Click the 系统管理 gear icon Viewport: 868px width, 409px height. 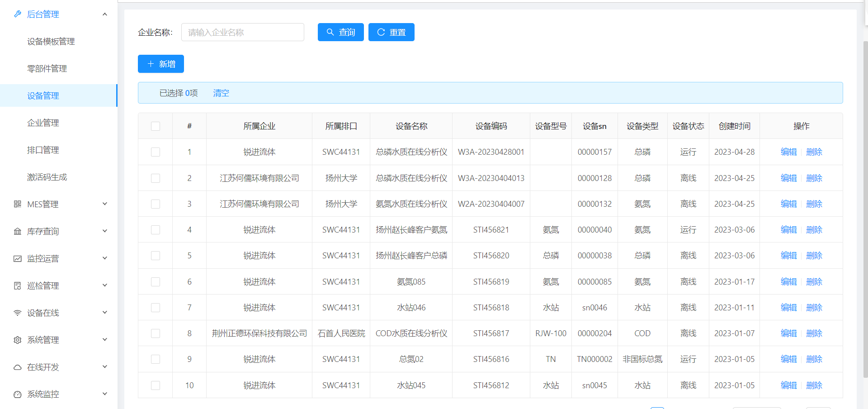tap(18, 340)
